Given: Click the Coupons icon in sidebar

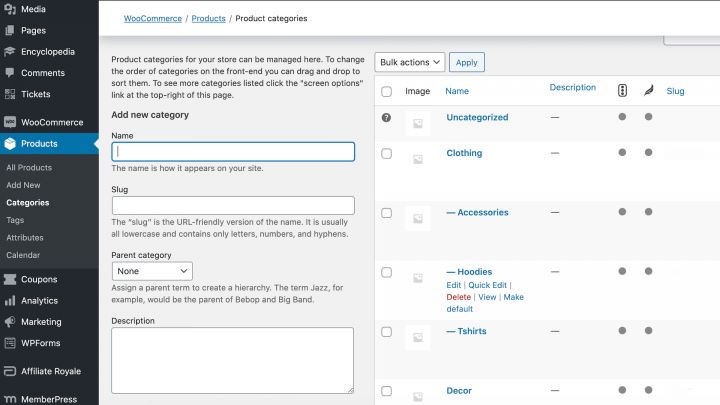Looking at the screenshot, I should [x=10, y=279].
